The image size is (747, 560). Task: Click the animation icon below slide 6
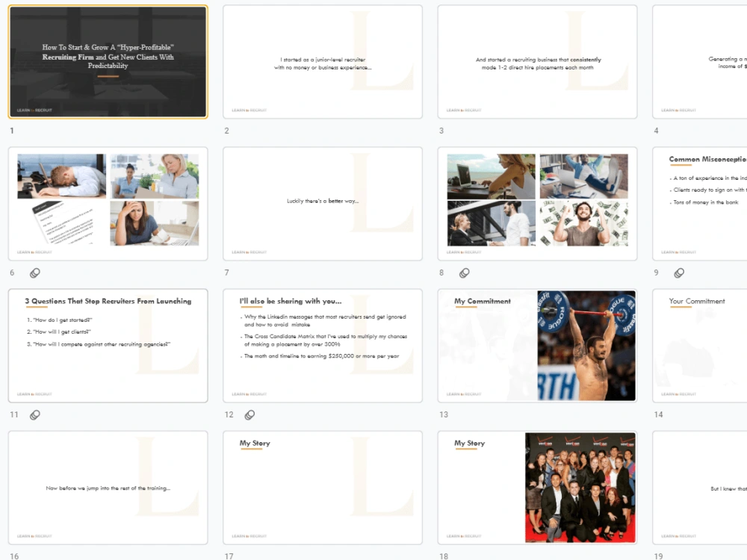(x=35, y=273)
